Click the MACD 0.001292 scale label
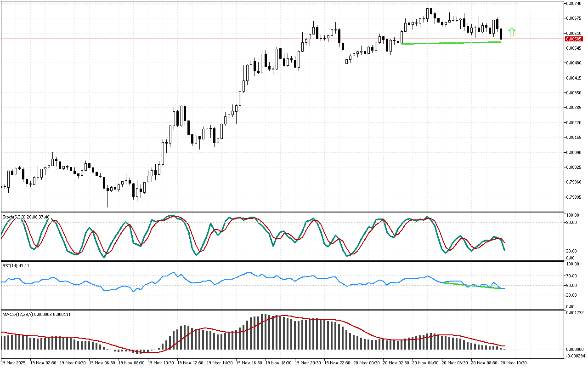 (574, 313)
